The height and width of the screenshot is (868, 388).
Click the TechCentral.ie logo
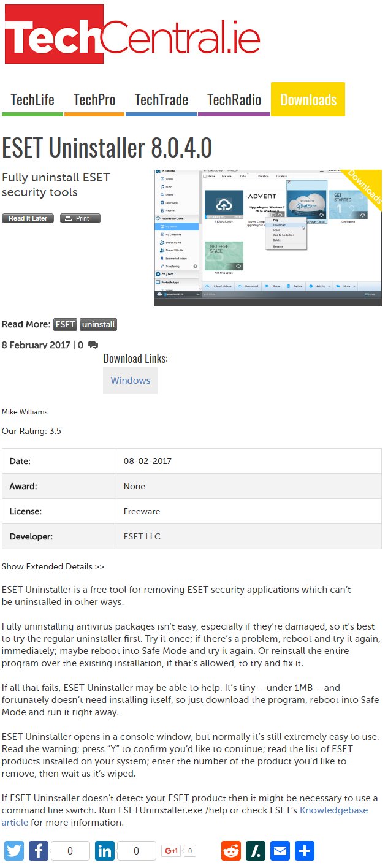pos(132,34)
